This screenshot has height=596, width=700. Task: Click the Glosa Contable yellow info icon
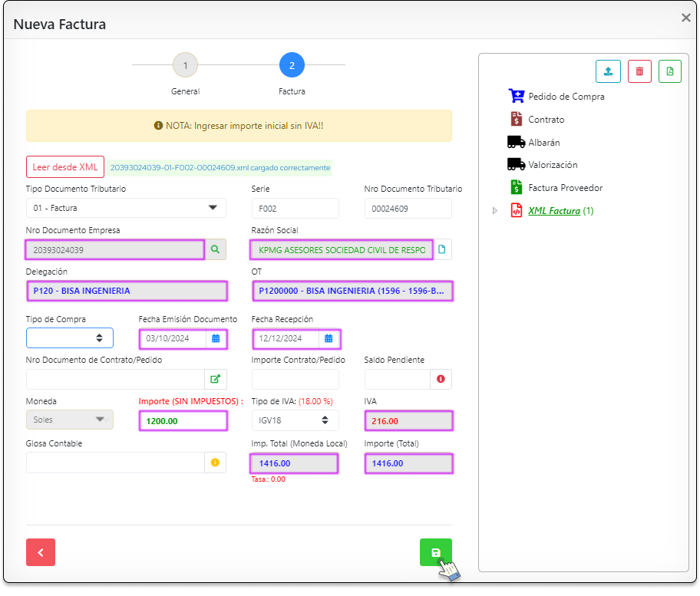pyautogui.click(x=215, y=463)
